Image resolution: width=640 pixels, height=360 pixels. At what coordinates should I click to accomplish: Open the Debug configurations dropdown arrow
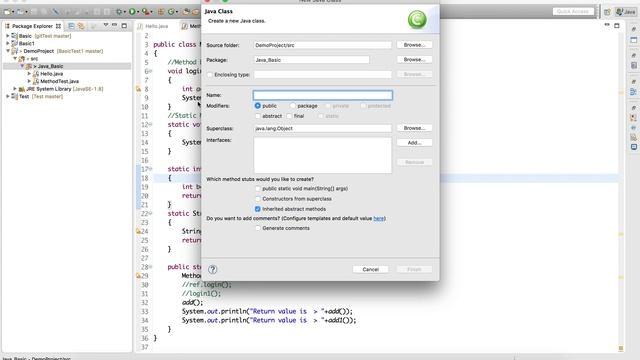[x=124, y=12]
